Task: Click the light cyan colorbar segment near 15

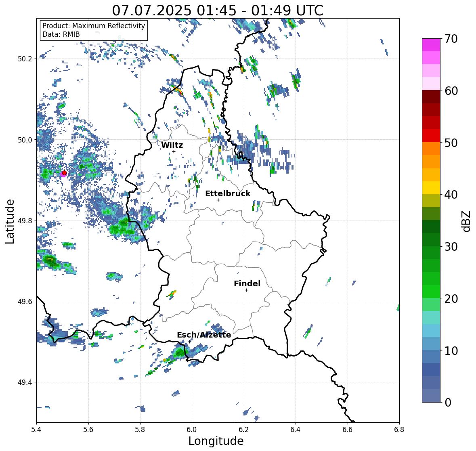Action: [x=431, y=318]
